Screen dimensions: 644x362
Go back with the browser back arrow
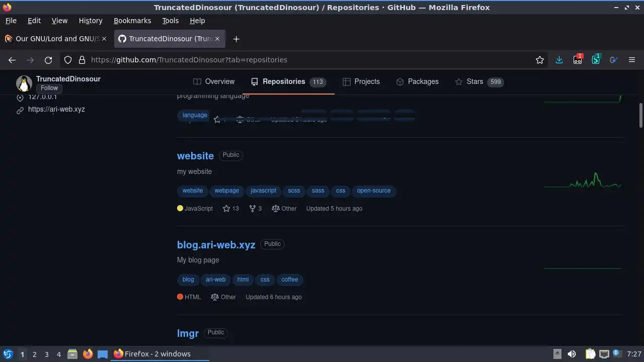click(12, 60)
